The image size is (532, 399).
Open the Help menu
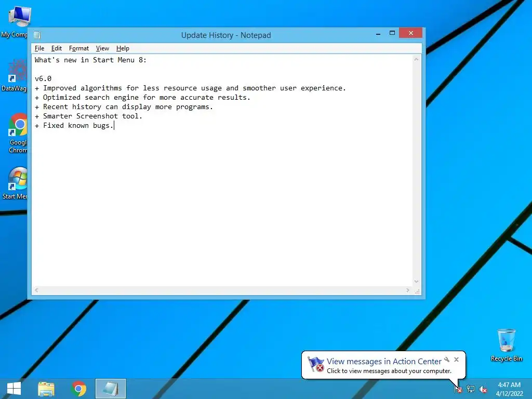click(123, 48)
